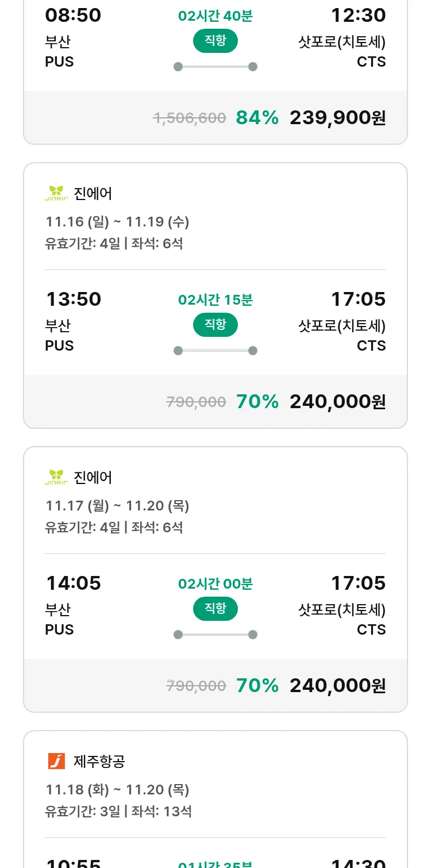Viewport: 431px width, 868px height.
Task: Tap the Jin Air logo on the 11.17 flight
Action: pyautogui.click(x=56, y=478)
